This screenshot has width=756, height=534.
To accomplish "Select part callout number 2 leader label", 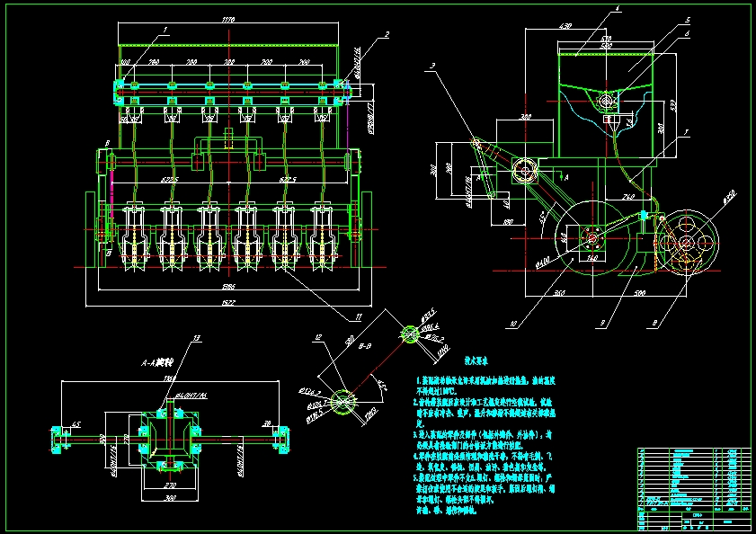I will (387, 35).
